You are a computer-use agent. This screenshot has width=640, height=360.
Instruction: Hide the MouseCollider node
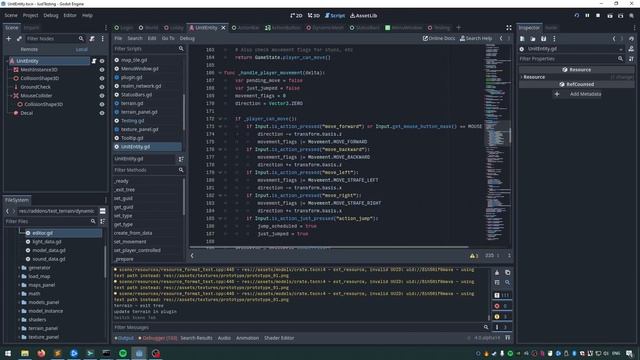tap(102, 96)
